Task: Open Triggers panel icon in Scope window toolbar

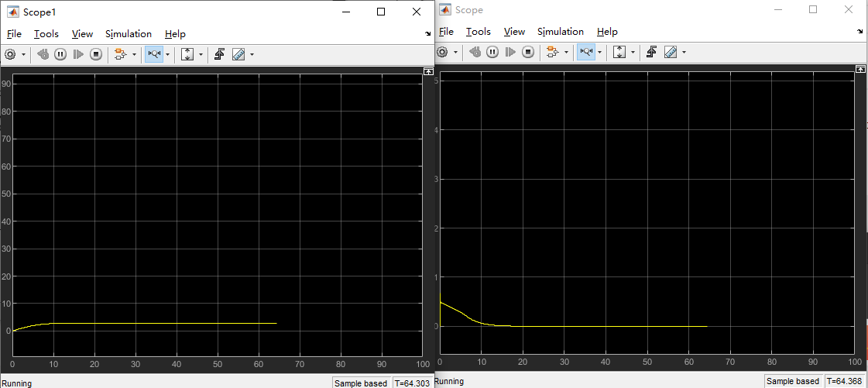Action: [x=651, y=52]
